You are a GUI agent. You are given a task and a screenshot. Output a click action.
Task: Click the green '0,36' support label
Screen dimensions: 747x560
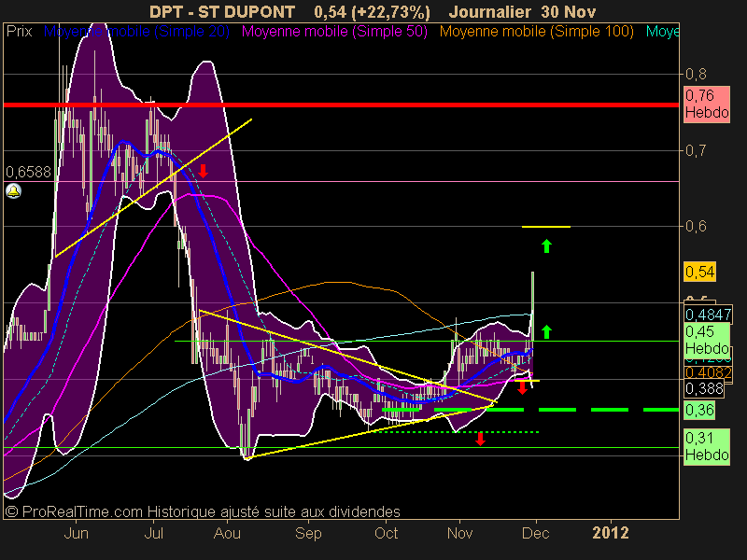click(699, 410)
